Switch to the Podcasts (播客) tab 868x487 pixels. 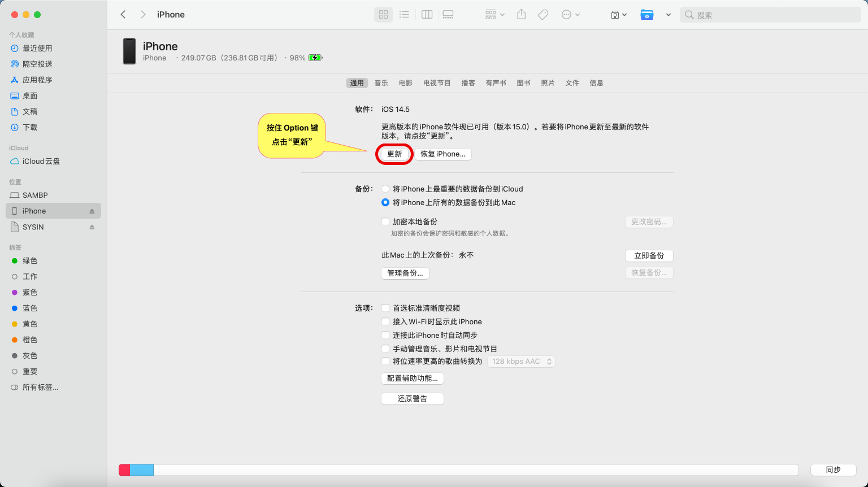pyautogui.click(x=468, y=83)
